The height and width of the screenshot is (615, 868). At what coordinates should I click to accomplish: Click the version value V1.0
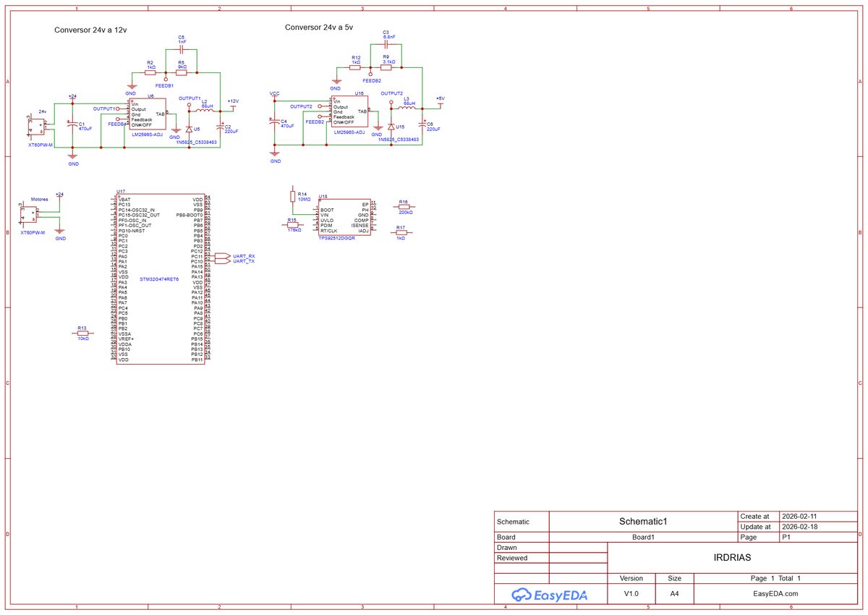(631, 593)
